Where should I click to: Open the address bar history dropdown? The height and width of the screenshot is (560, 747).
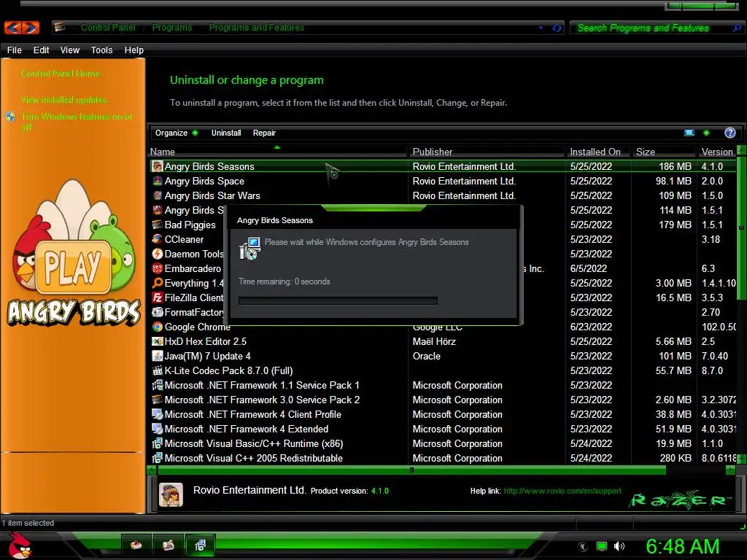541,28
